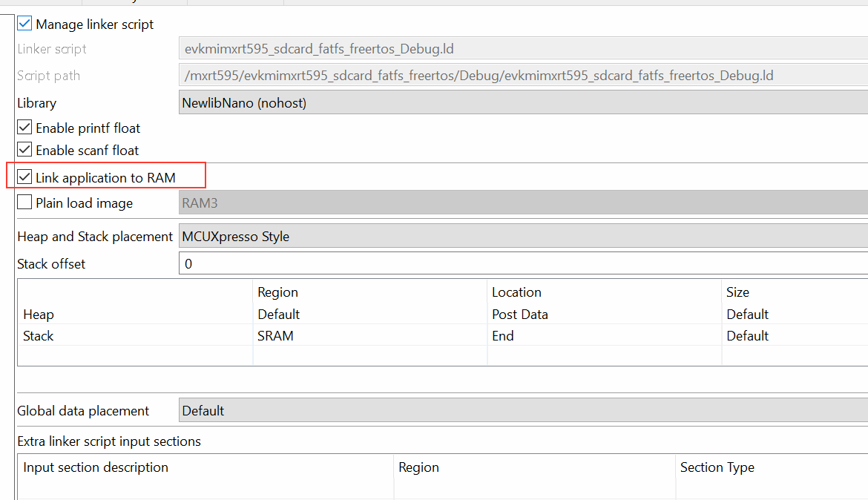The image size is (868, 500).
Task: Toggle "Enable scanf float" off
Action: click(24, 150)
